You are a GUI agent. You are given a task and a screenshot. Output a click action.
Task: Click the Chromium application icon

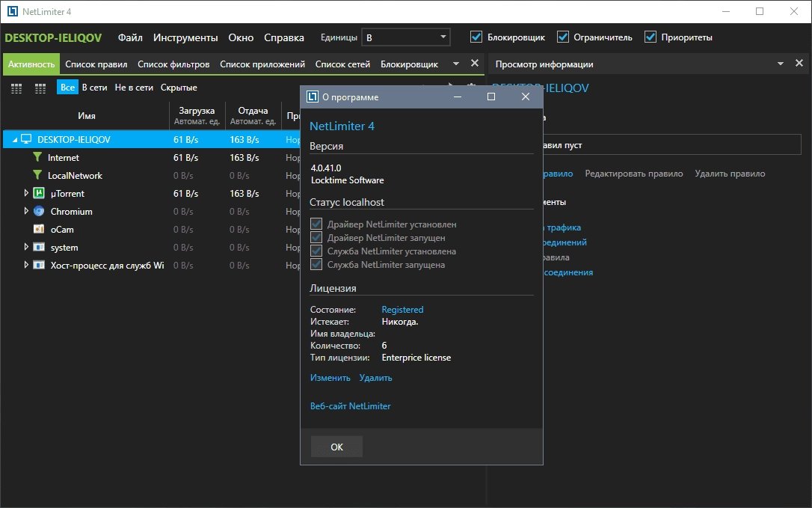(x=39, y=211)
